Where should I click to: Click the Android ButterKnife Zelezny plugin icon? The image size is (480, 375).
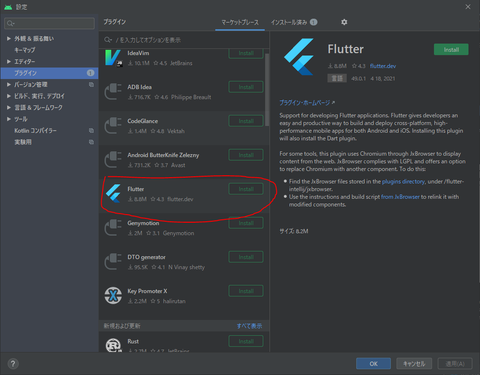(x=113, y=160)
